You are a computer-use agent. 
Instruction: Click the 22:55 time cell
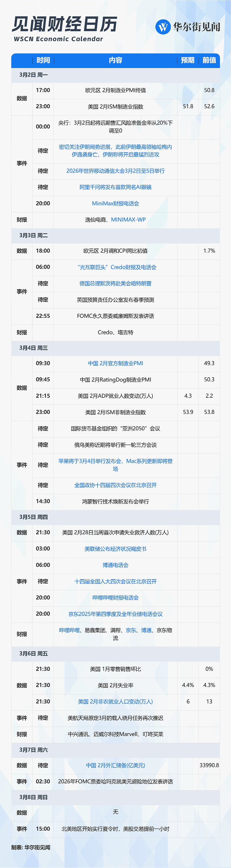(43, 316)
